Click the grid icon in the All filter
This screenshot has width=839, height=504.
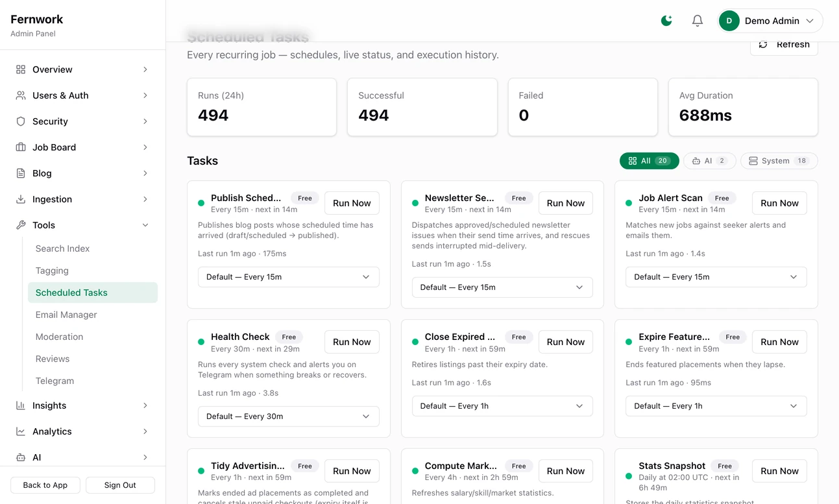[x=633, y=161]
